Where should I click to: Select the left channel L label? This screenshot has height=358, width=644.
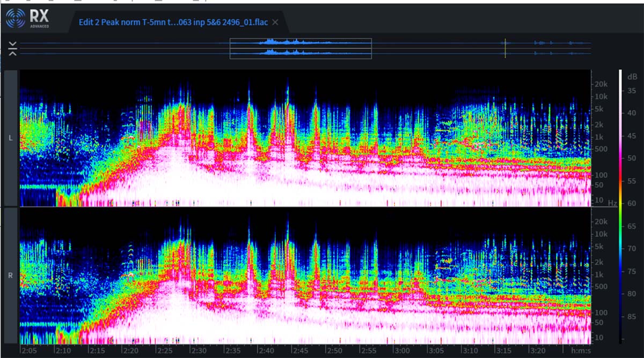[11, 138]
